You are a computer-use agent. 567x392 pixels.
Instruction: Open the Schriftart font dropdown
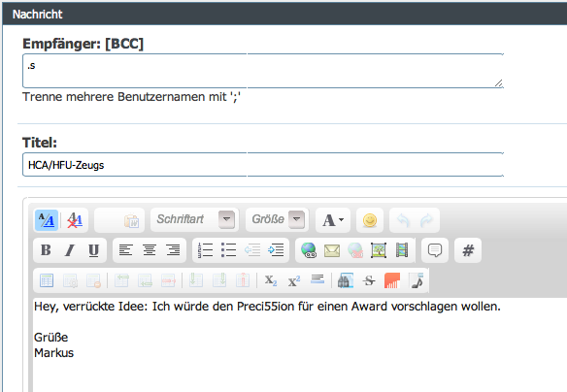pyautogui.click(x=195, y=219)
